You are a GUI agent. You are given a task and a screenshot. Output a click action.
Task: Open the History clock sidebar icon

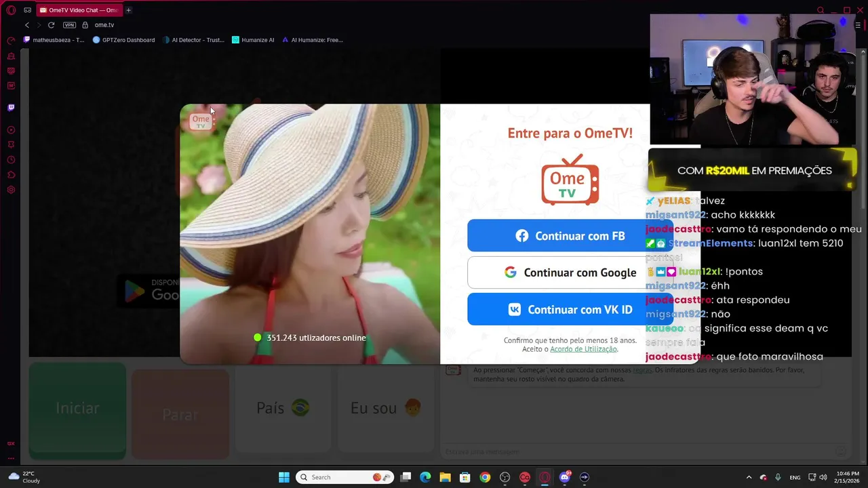pos(11,160)
